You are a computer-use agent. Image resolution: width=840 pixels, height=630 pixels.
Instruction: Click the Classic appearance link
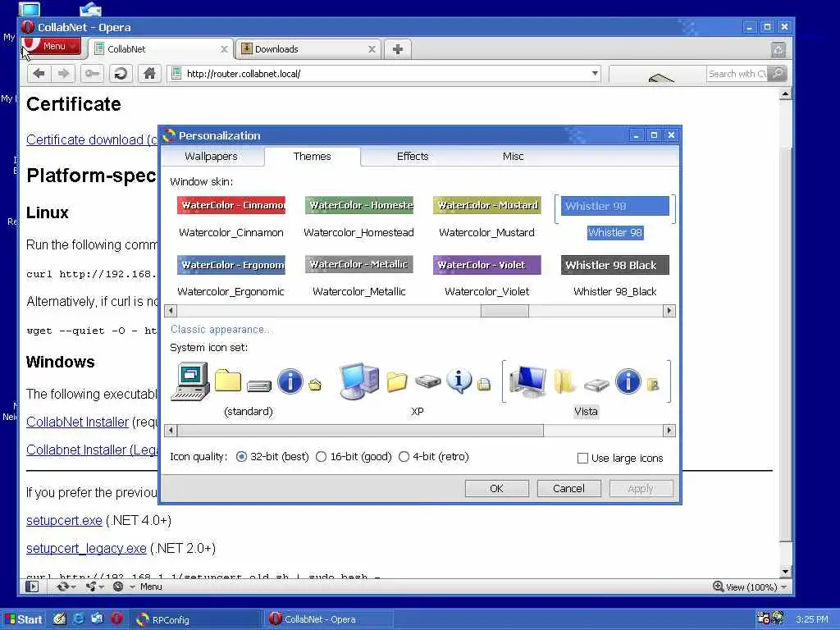click(x=221, y=330)
